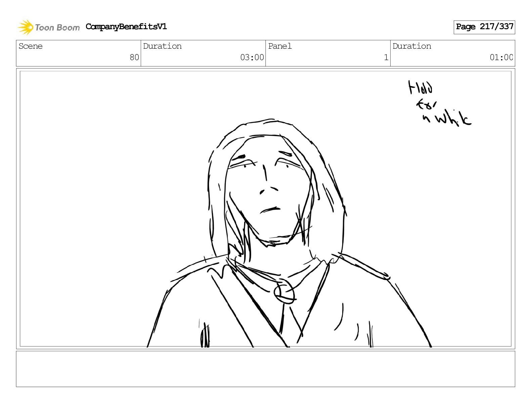Select the CompanyBenefitsV1 title text

click(x=126, y=27)
